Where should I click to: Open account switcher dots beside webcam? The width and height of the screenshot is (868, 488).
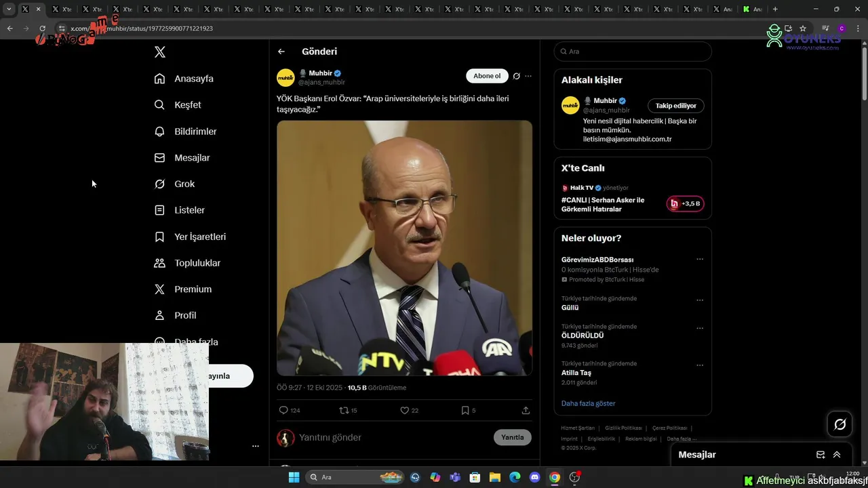tap(256, 446)
